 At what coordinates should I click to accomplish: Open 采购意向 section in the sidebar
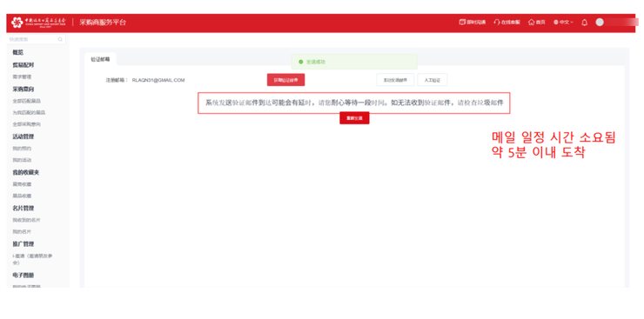23,89
